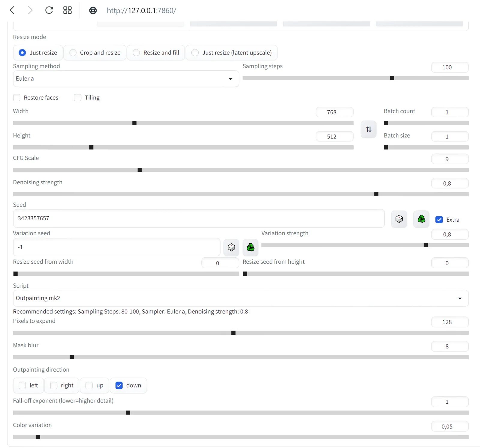
Task: Click the browser forward arrow
Action: tap(30, 10)
